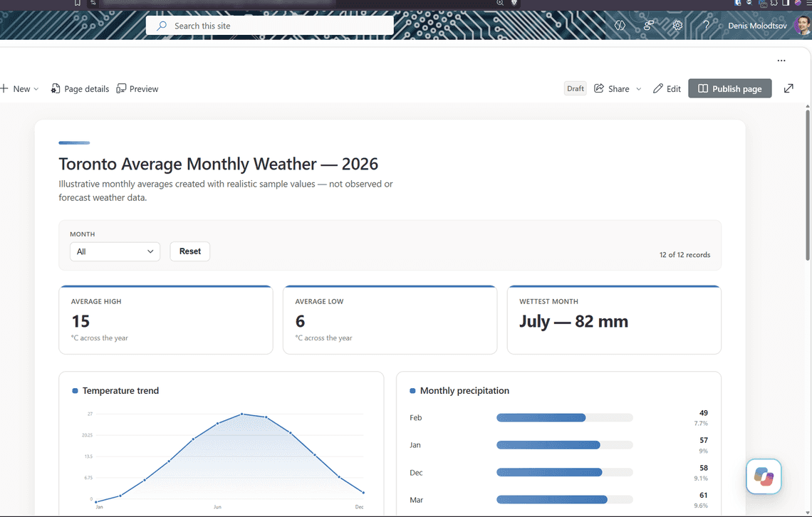Click the search magnifier icon
The image size is (812, 517).
[162, 26]
